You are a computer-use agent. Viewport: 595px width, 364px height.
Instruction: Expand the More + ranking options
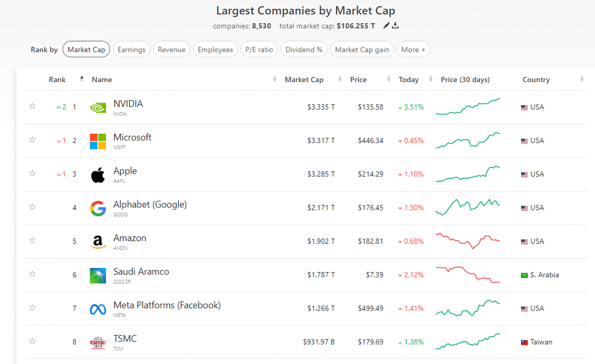413,50
